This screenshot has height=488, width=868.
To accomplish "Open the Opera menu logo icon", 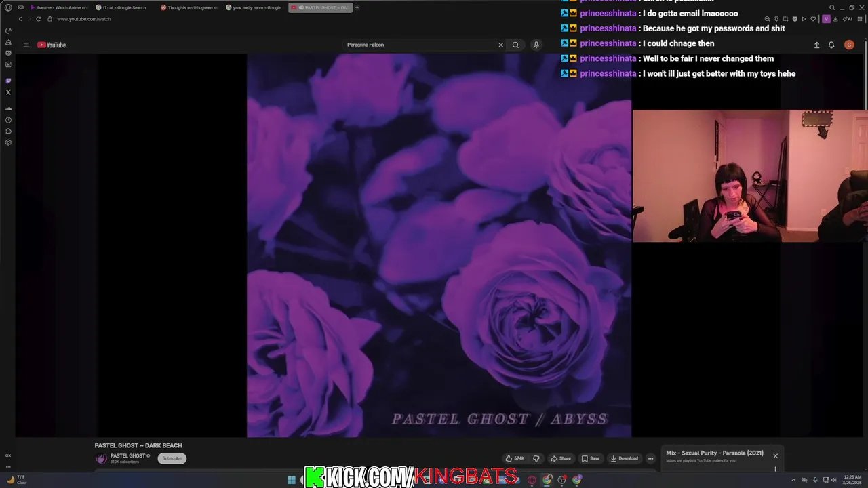I will click(x=8, y=7).
